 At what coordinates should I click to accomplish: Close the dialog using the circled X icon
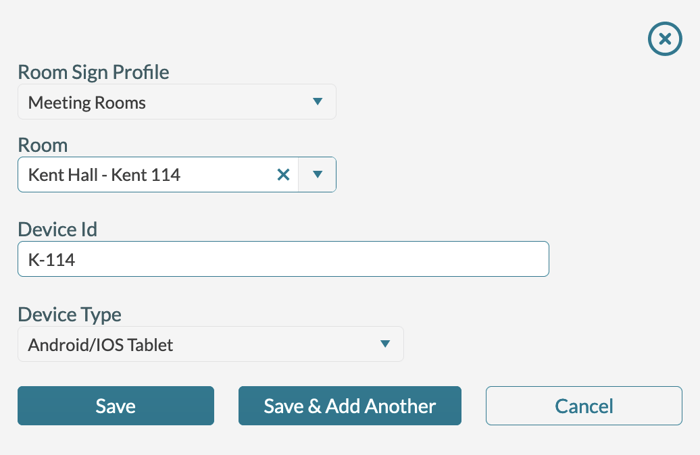[665, 39]
